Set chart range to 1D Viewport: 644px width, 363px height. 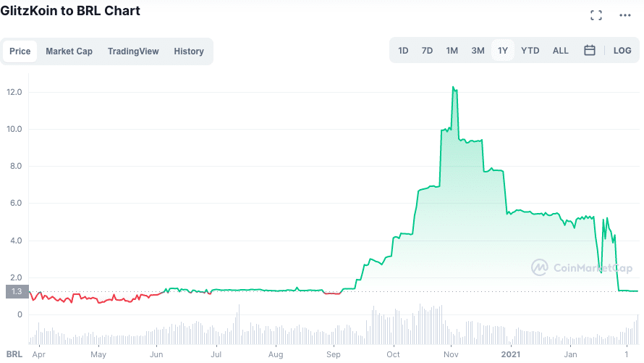coord(403,51)
